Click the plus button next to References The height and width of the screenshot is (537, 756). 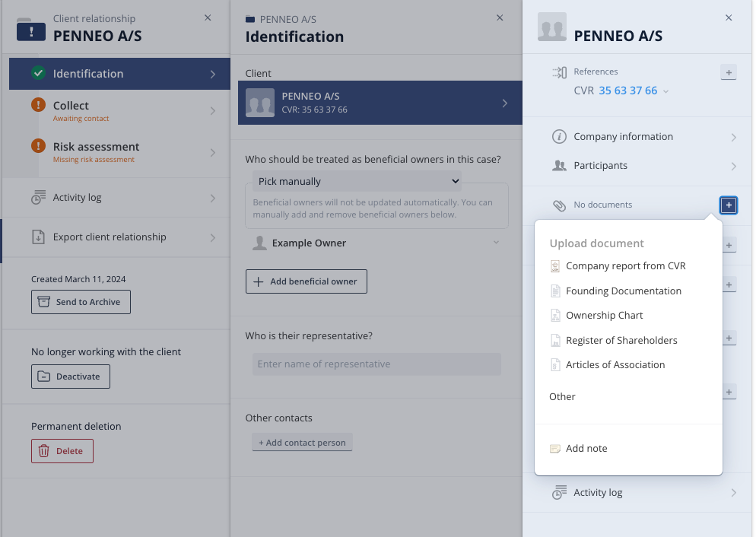(729, 72)
